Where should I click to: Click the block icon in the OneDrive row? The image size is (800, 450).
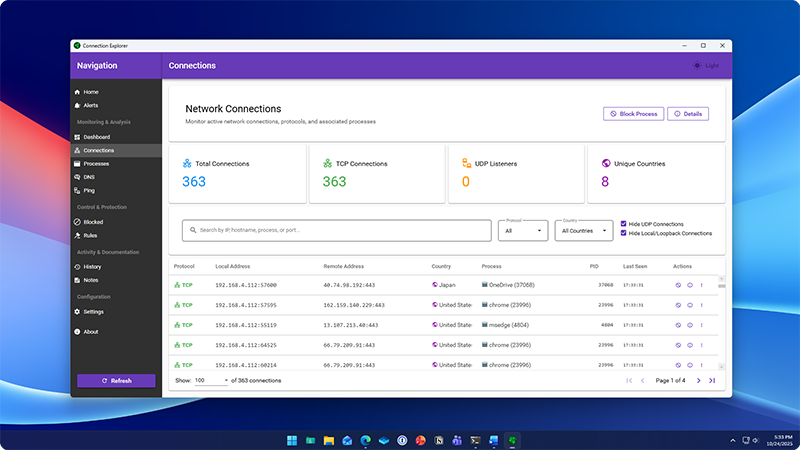(x=678, y=285)
